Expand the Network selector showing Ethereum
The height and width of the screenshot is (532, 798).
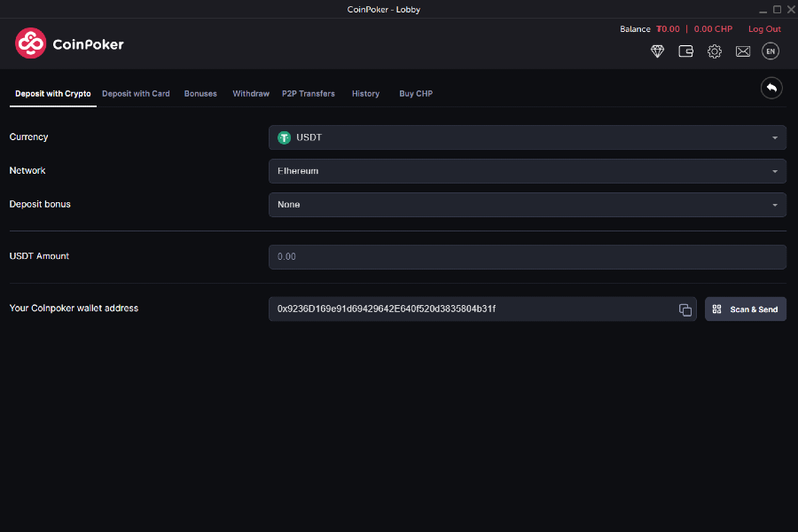coord(527,170)
